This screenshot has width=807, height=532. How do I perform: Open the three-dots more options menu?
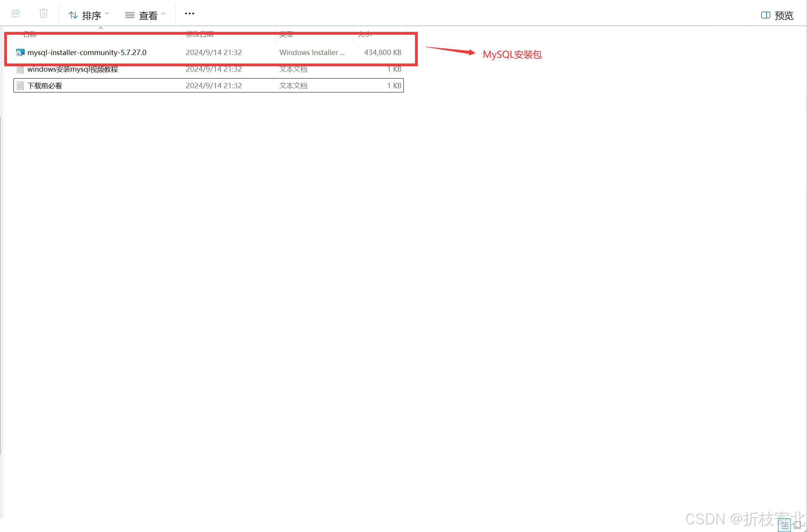pyautogui.click(x=189, y=13)
